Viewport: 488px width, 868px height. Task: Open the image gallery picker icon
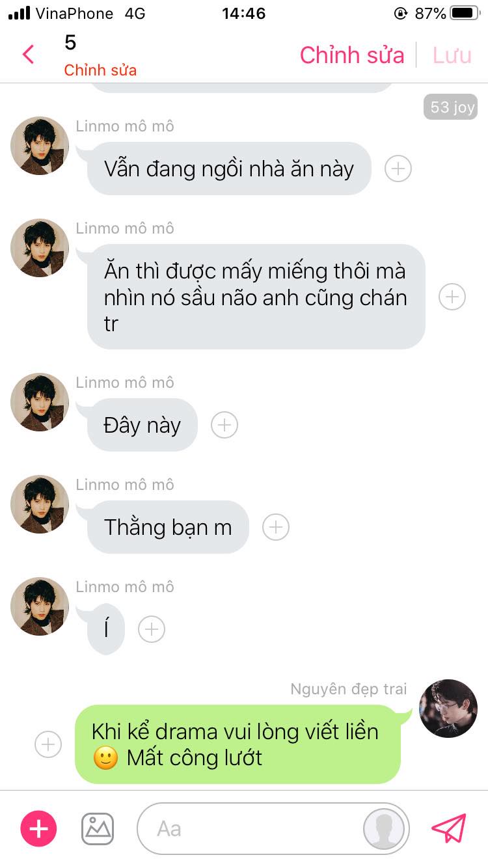[x=98, y=828]
